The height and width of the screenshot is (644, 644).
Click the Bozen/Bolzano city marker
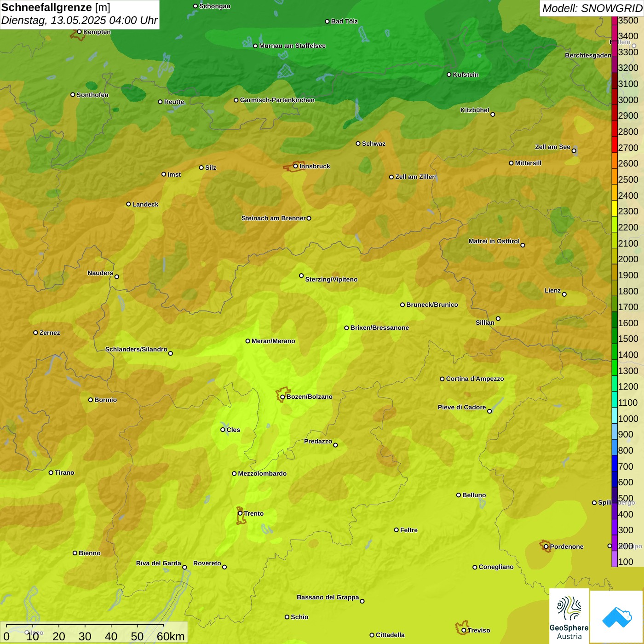tap(282, 397)
